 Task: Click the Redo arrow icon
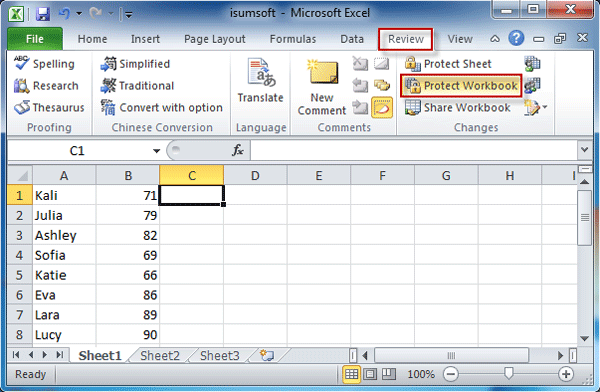point(95,14)
